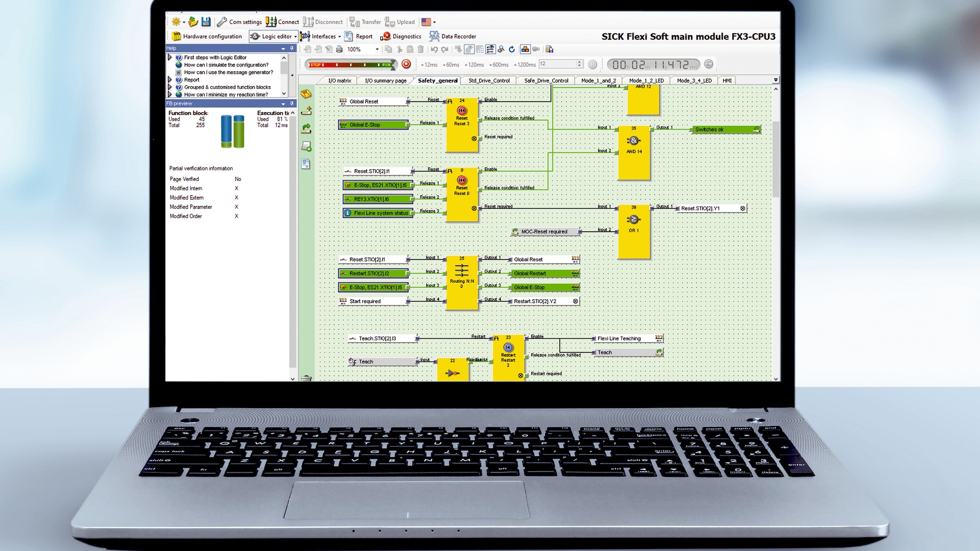Click the Report button in toolbar
This screenshot has width=980, height=551.
(363, 36)
